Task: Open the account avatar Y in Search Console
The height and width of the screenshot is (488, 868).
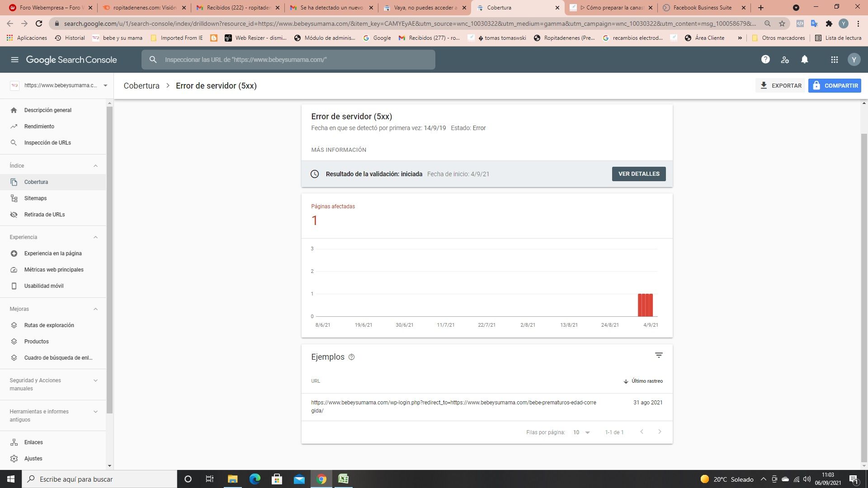Action: tap(854, 60)
